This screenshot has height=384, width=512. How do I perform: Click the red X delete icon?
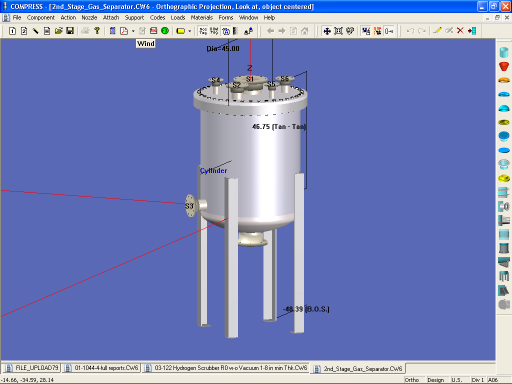coord(460,31)
